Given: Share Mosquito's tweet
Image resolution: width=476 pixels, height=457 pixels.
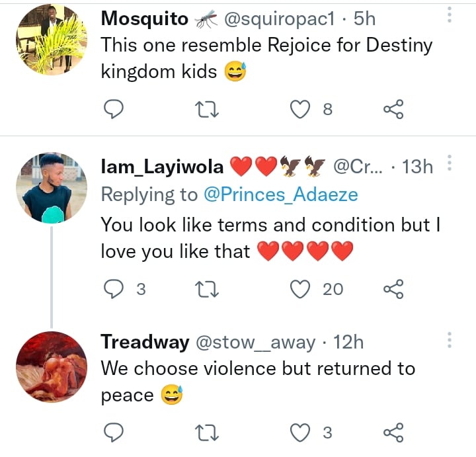Looking at the screenshot, I should [393, 109].
